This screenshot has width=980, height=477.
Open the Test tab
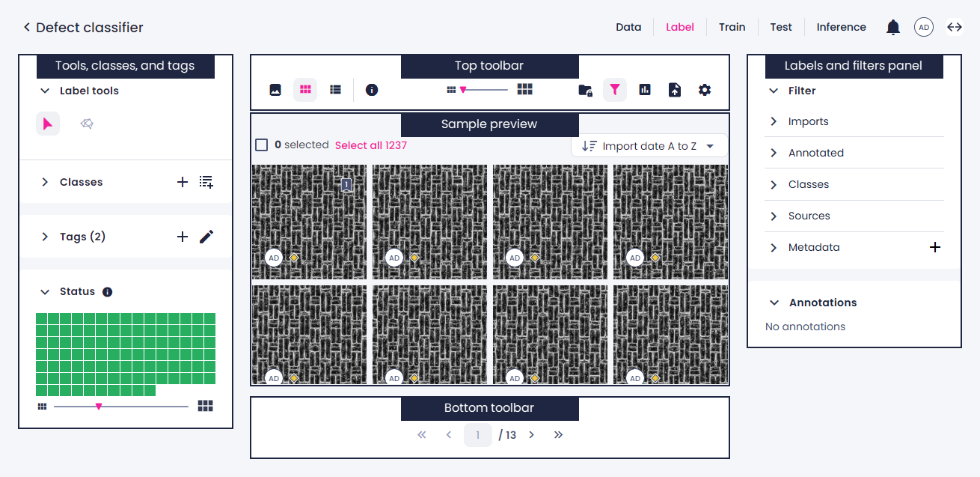[781, 27]
